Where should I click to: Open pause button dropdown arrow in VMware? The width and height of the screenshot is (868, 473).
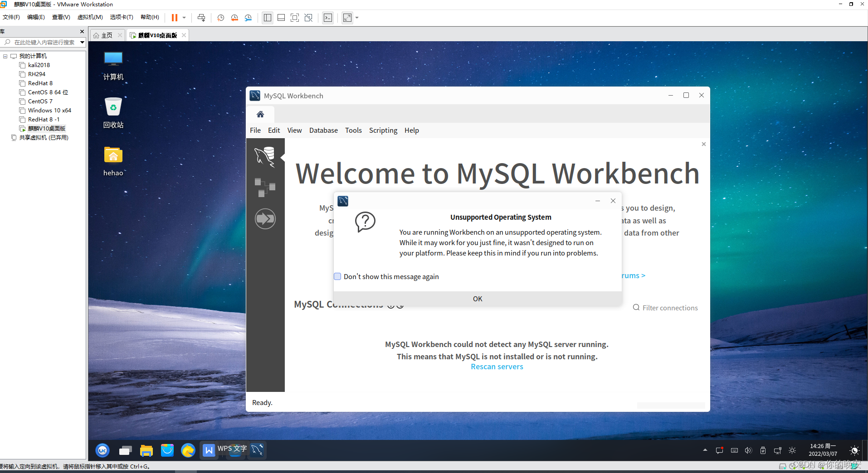pos(184,18)
